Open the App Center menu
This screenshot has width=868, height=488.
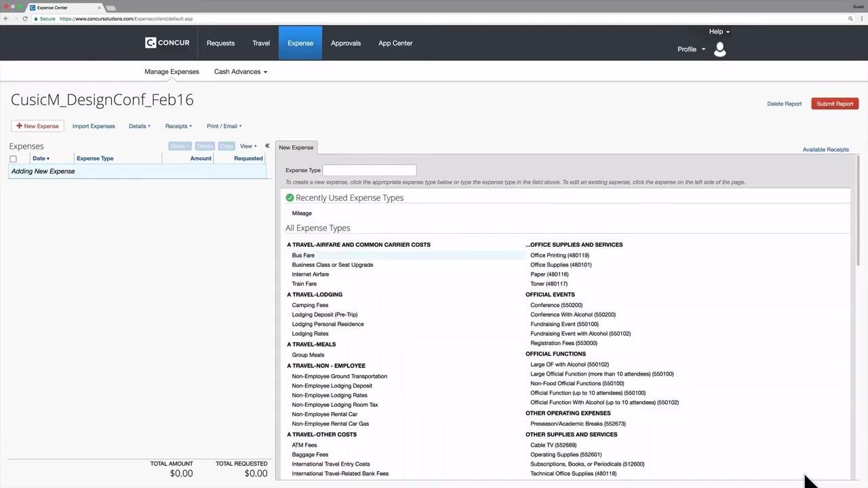tap(395, 43)
